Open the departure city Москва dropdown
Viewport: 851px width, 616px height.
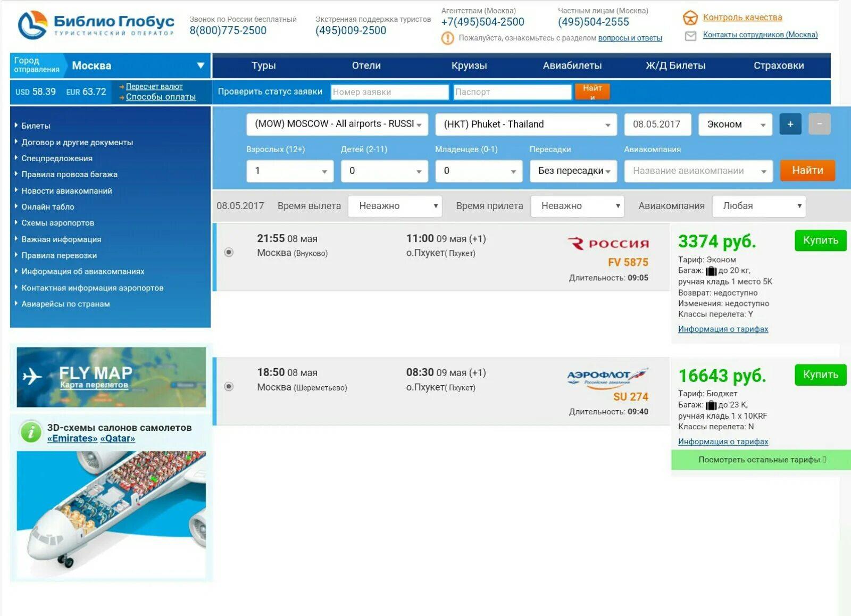point(137,66)
